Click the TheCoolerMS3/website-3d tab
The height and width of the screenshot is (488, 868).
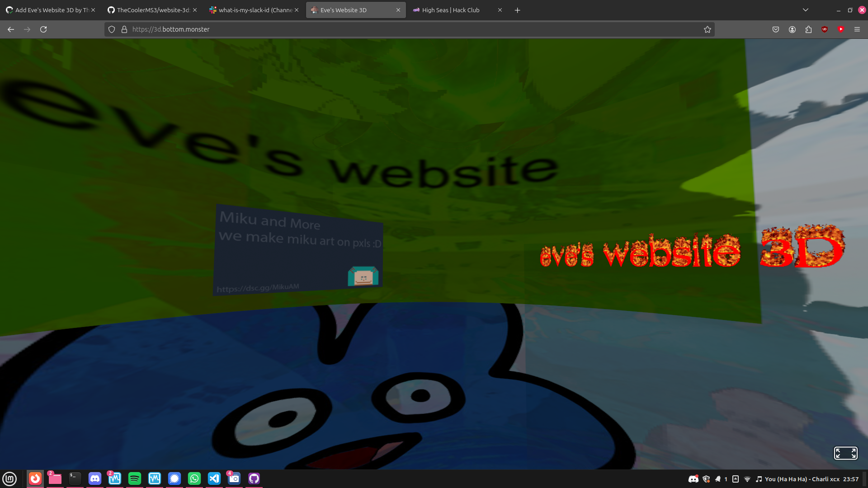(153, 10)
